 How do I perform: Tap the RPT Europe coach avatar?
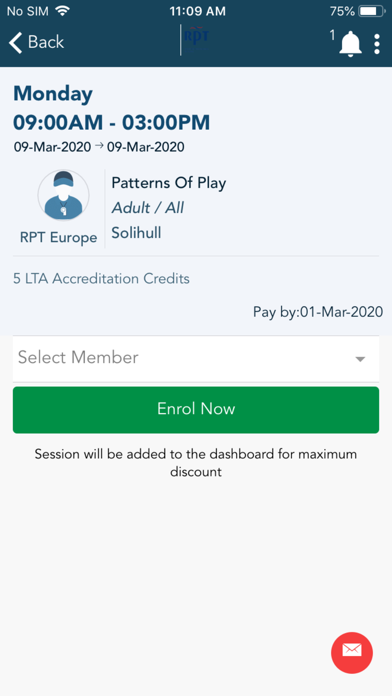(x=63, y=195)
